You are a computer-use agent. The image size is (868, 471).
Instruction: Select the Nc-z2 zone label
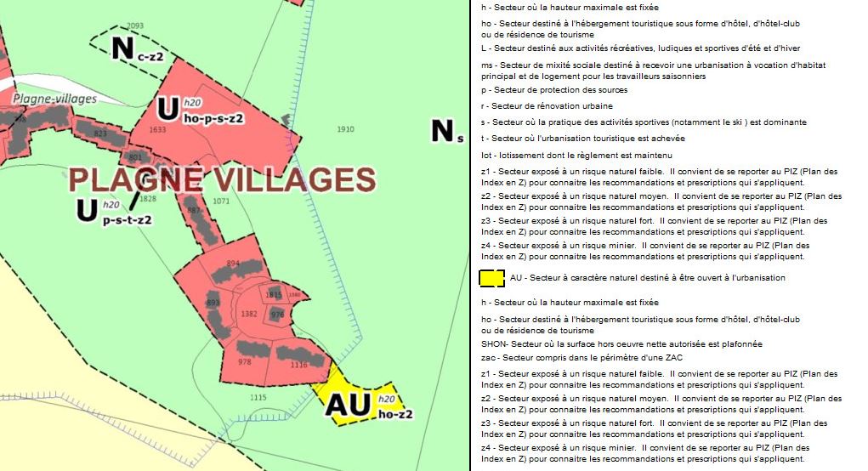click(x=137, y=51)
